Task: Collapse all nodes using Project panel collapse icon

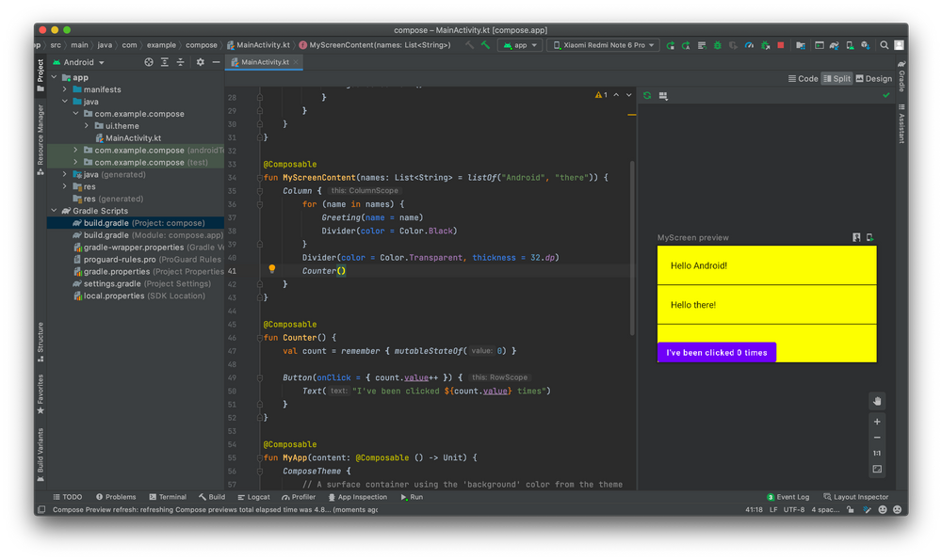Action: (181, 62)
